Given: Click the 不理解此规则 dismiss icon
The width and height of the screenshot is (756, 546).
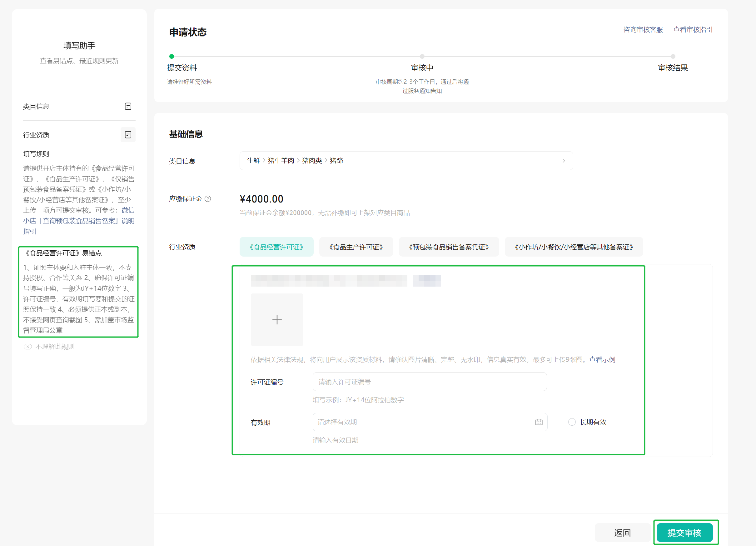Looking at the screenshot, I should point(28,347).
